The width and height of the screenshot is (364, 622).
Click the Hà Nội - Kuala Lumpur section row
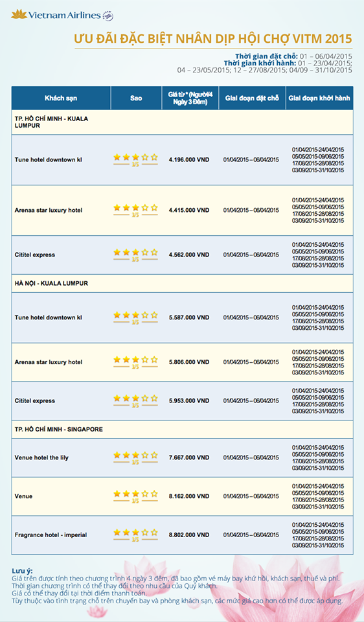point(183,284)
